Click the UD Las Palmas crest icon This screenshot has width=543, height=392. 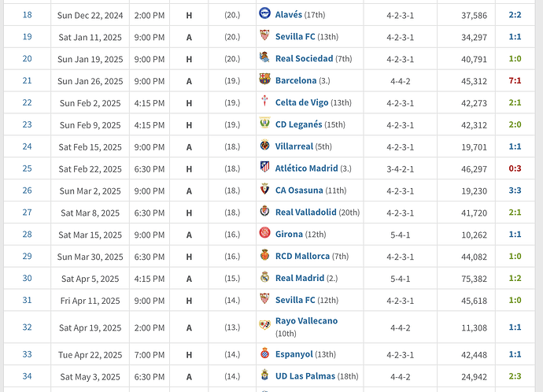(x=264, y=375)
